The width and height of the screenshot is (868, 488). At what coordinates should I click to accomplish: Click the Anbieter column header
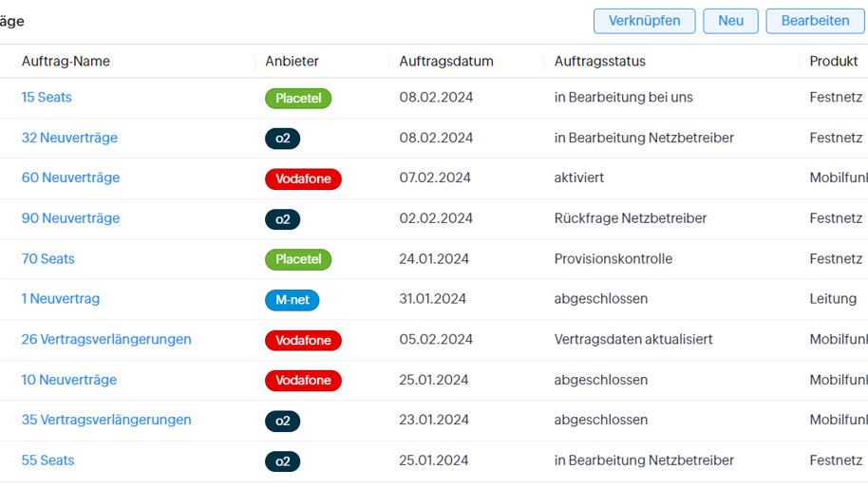point(292,62)
